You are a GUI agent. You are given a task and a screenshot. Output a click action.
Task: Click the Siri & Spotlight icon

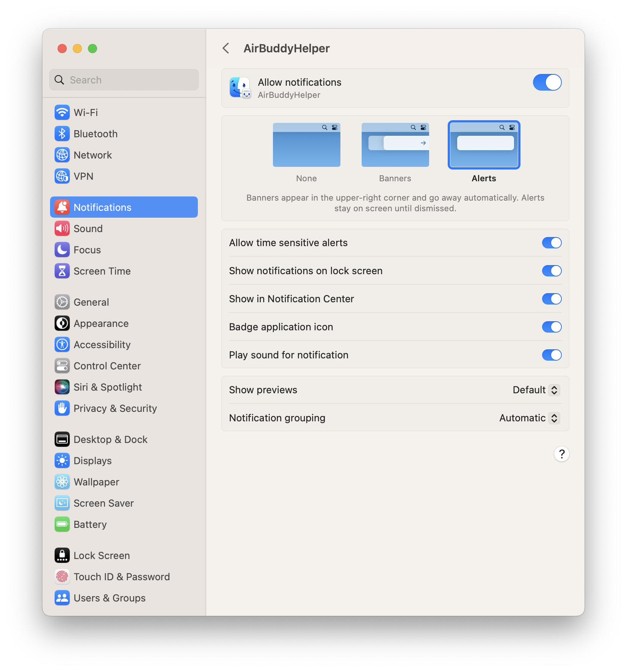tap(62, 387)
